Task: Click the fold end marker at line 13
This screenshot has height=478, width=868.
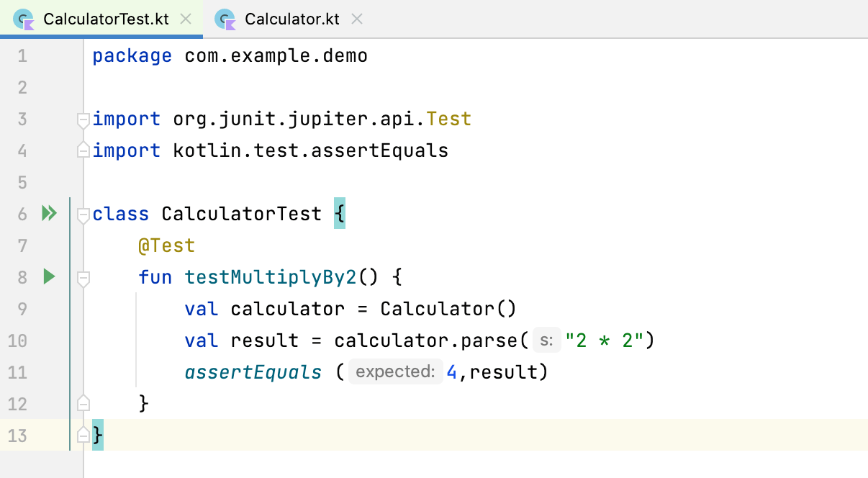Action: [83, 435]
